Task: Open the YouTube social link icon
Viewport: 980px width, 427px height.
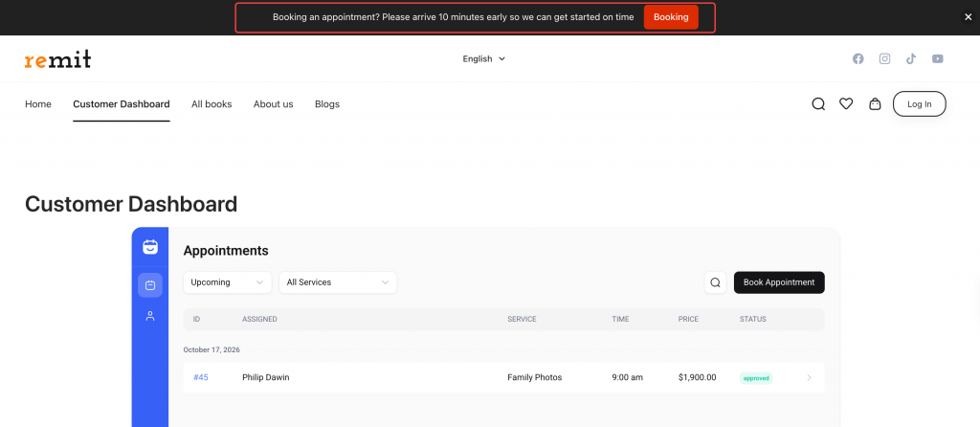Action: point(938,58)
